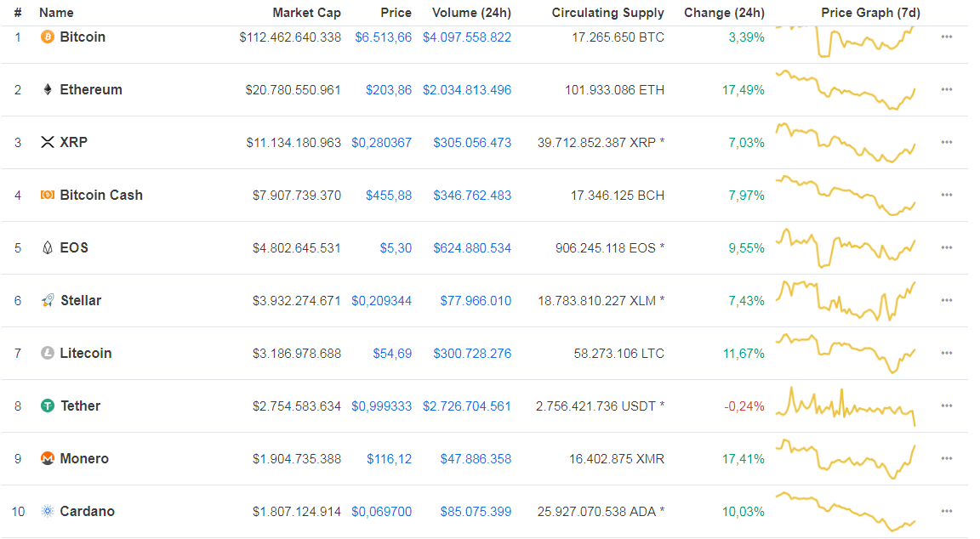Click the Tether logo icon
The width and height of the screenshot is (980, 539).
[48, 406]
